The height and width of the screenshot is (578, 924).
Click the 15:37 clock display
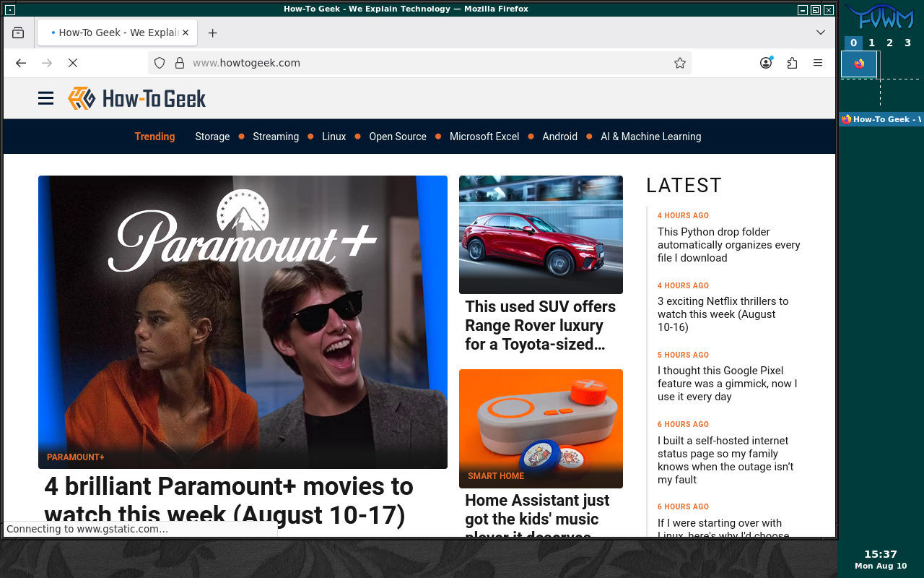(x=881, y=554)
